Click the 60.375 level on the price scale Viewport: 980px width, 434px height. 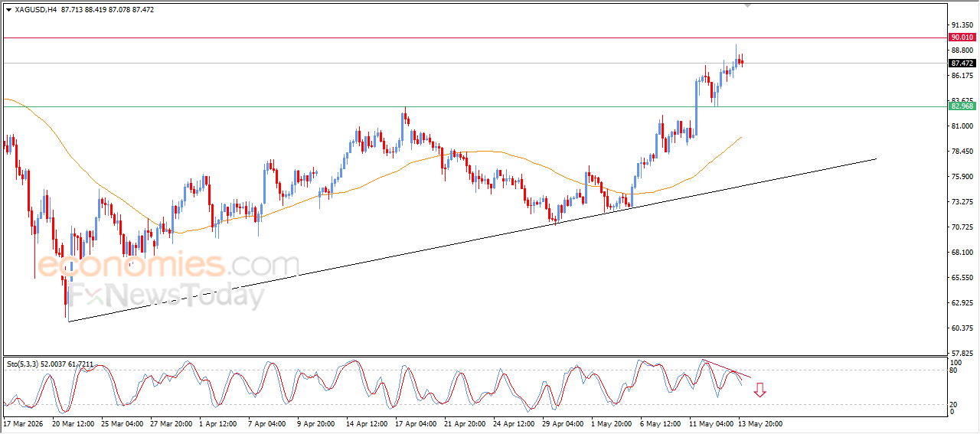coord(962,328)
